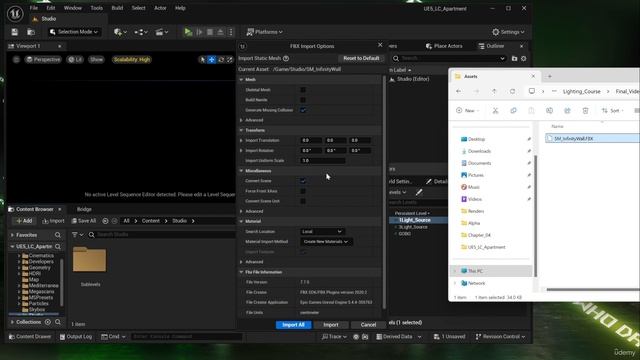
Task: Collapse the Miscellaneous section
Action: [241, 171]
